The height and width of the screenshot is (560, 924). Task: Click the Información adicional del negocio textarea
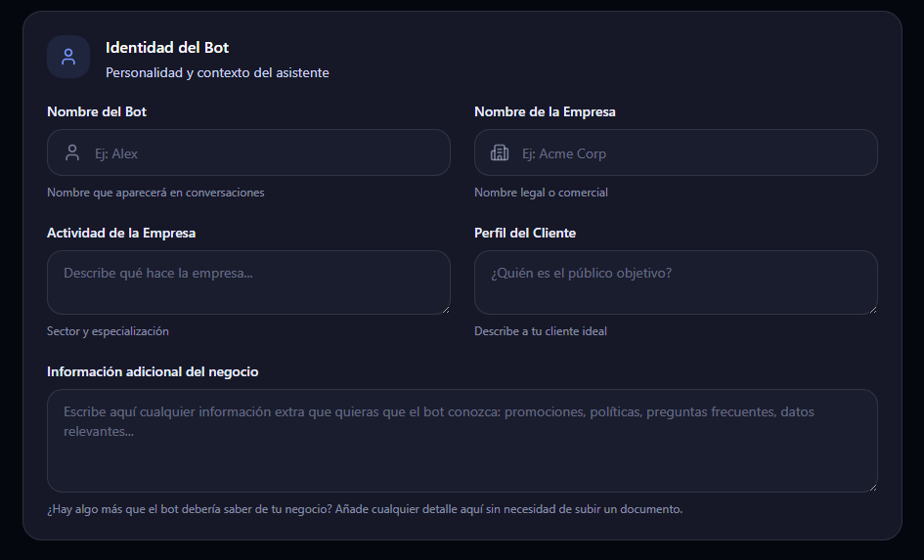click(462, 441)
